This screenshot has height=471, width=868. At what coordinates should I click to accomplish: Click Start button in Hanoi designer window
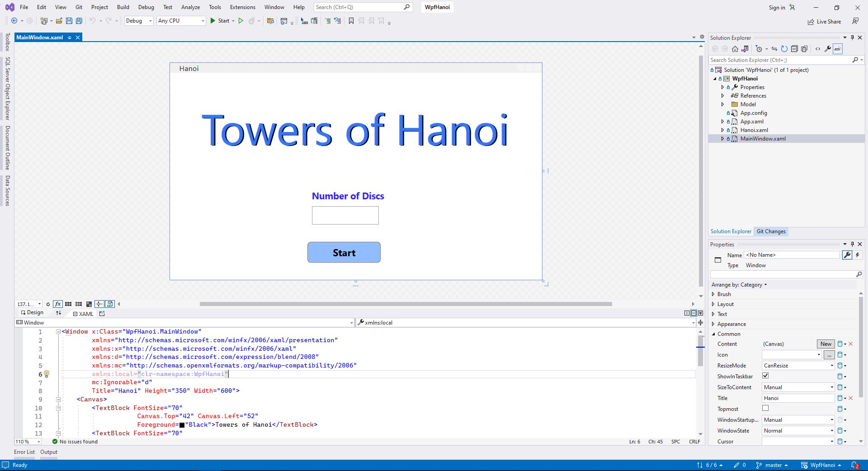[x=344, y=252]
